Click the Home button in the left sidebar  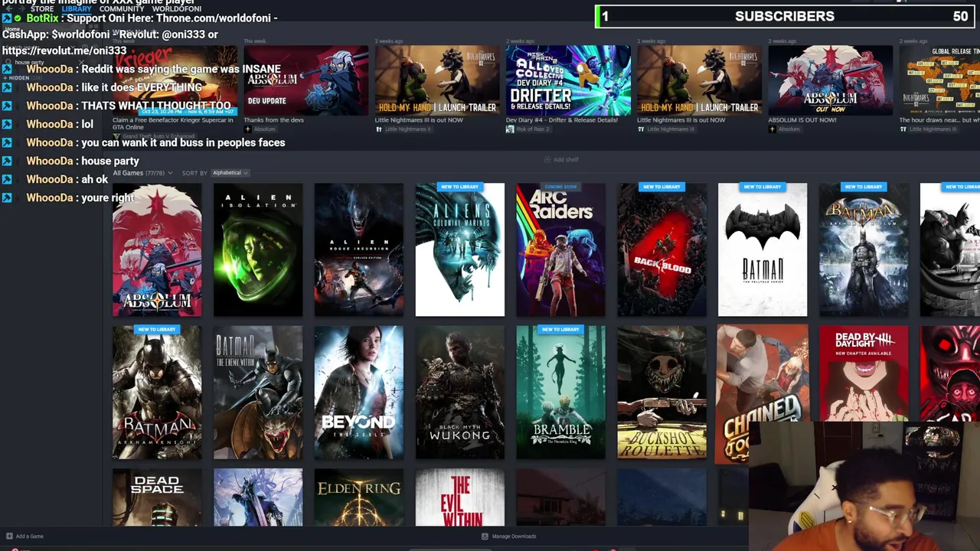click(x=11, y=29)
